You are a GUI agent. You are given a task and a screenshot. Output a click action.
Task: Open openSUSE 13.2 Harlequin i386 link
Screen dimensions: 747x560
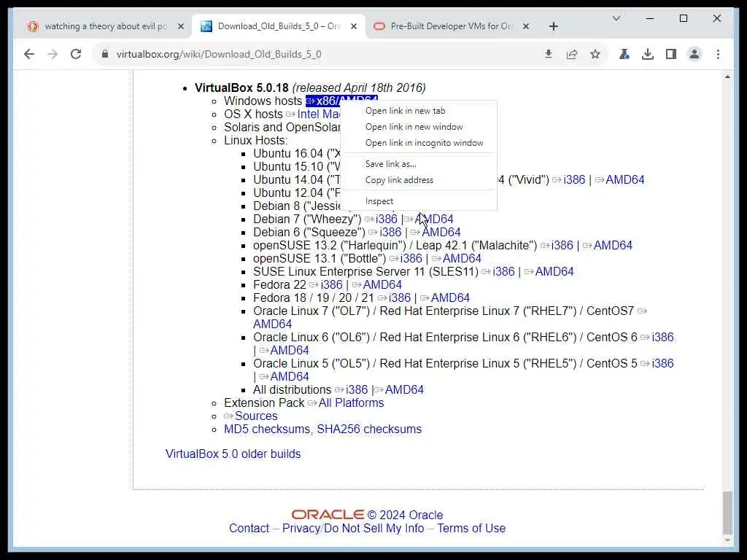[562, 245]
